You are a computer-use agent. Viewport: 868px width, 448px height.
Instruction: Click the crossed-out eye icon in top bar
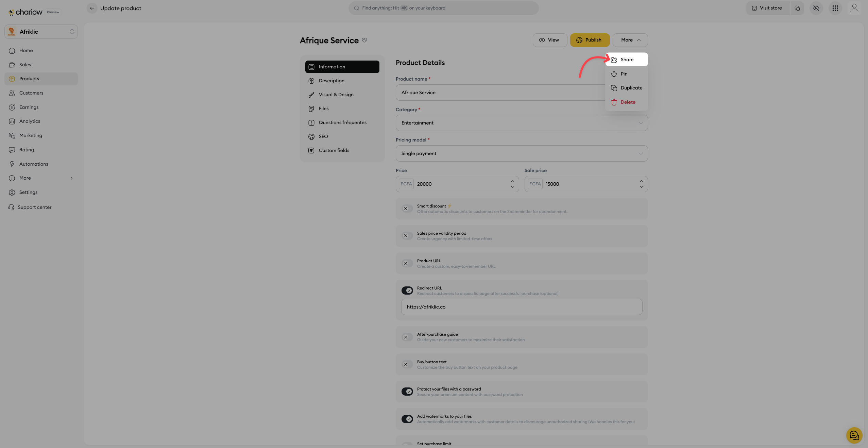pyautogui.click(x=816, y=8)
